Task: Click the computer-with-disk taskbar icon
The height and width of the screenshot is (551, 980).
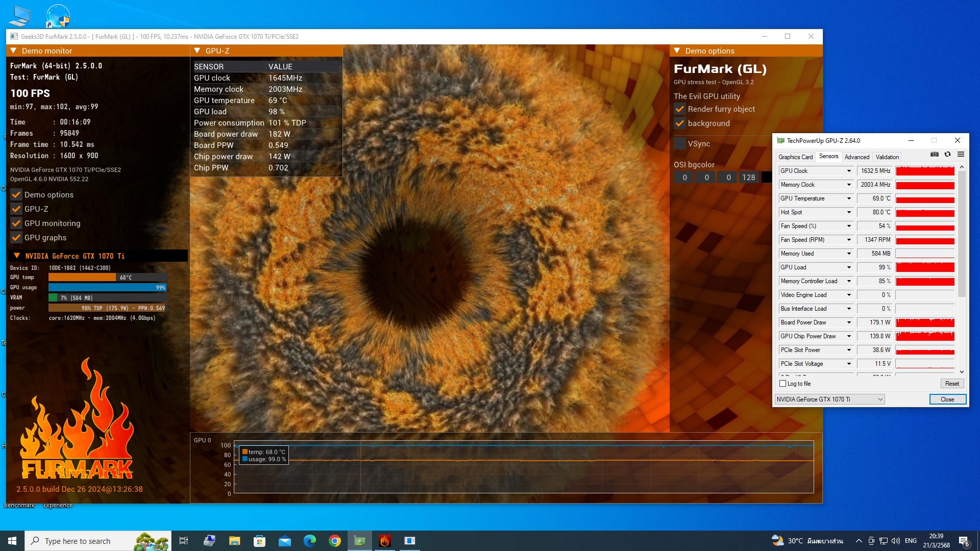Action: [x=209, y=541]
